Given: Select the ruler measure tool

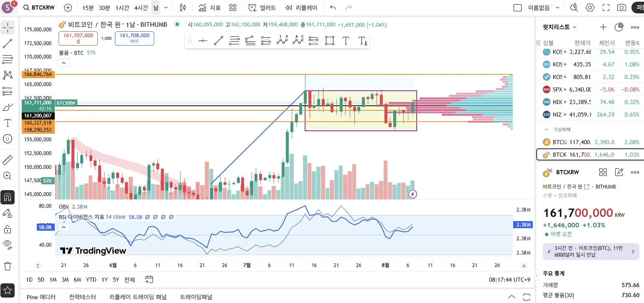Looking at the screenshot, I should click(8, 160).
